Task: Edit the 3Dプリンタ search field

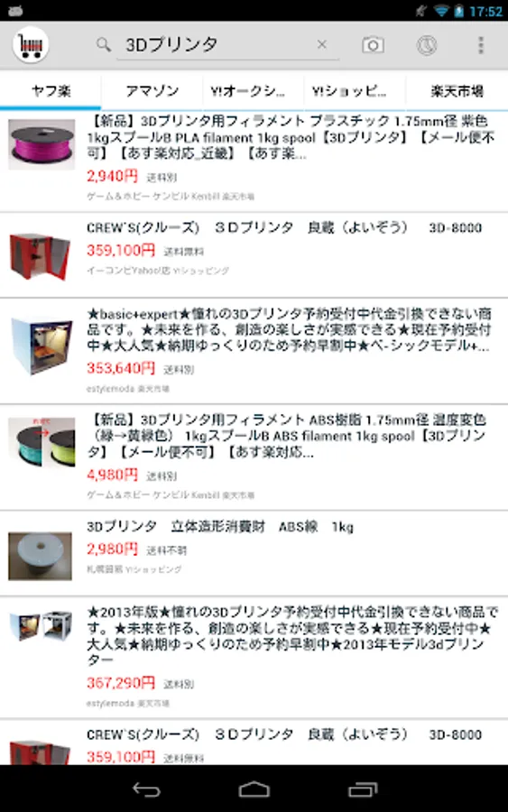Action: click(x=217, y=45)
